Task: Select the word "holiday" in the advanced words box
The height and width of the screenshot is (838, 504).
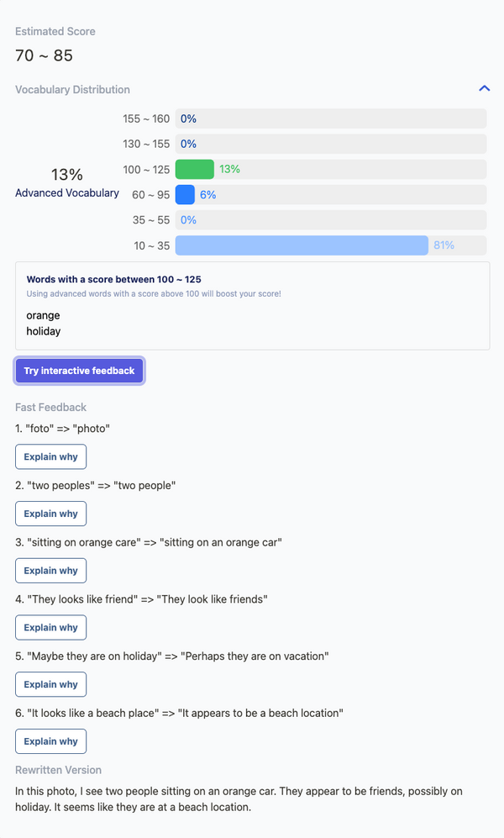Action: point(43,331)
